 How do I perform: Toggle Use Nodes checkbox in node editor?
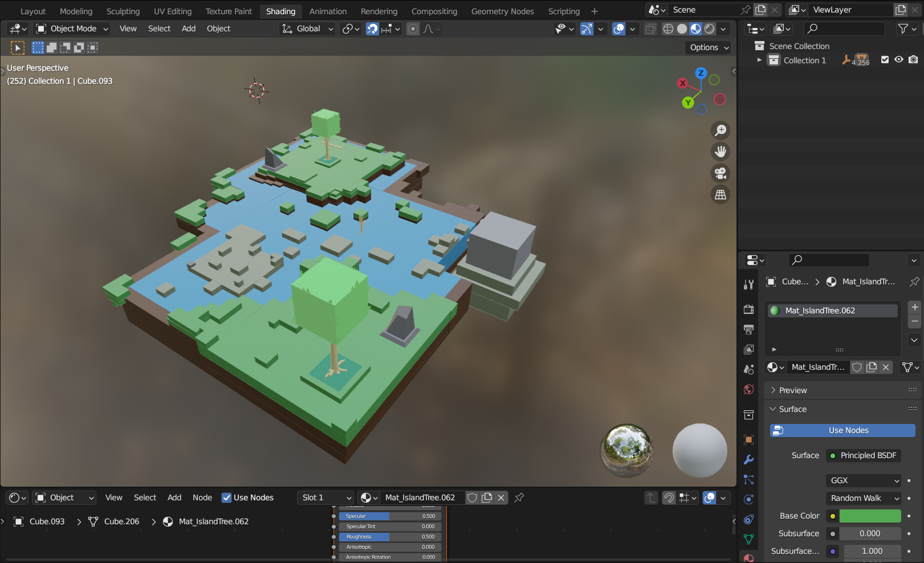[226, 497]
